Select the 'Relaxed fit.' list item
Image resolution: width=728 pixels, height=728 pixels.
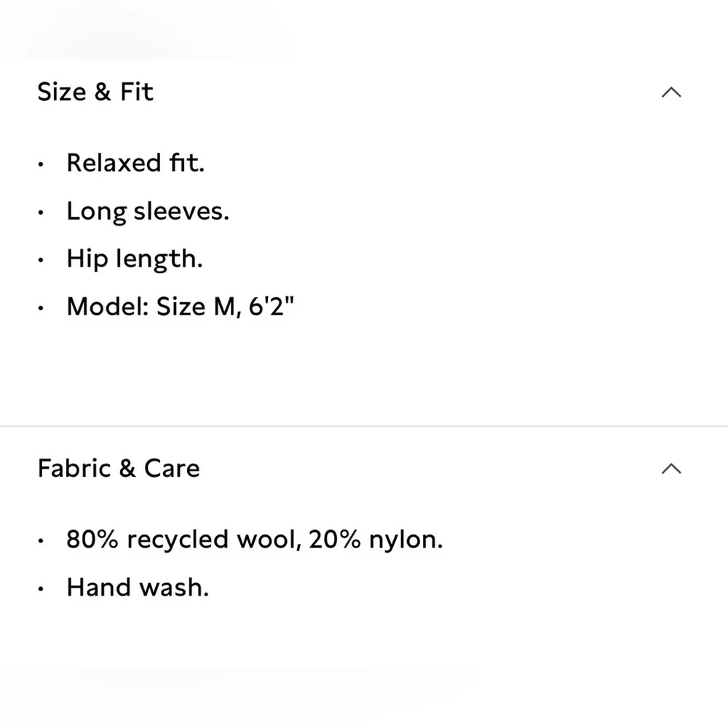135,163
